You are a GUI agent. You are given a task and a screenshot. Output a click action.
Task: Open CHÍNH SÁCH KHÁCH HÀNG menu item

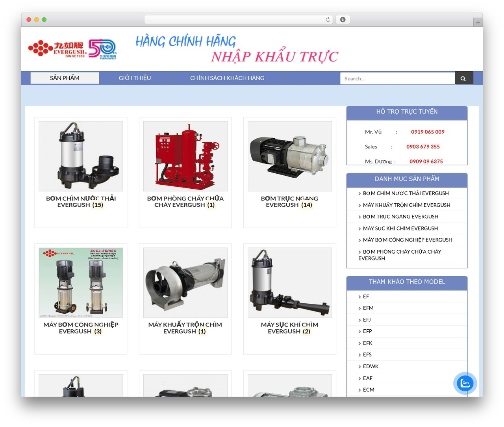coord(227,78)
